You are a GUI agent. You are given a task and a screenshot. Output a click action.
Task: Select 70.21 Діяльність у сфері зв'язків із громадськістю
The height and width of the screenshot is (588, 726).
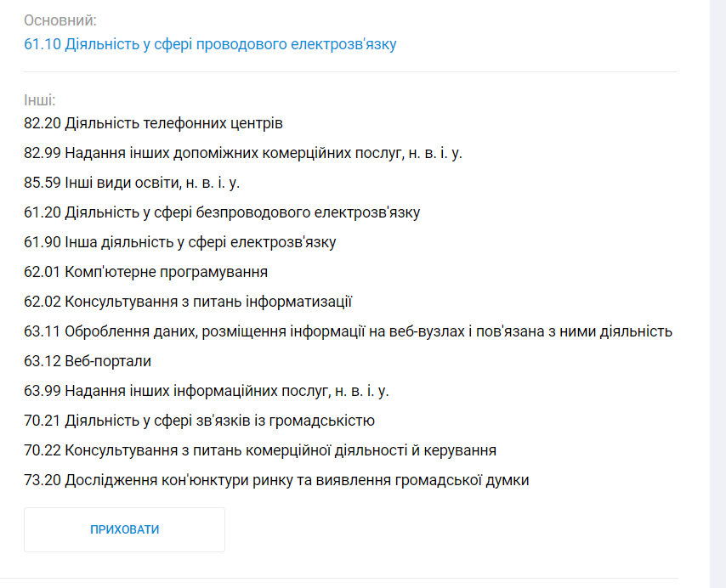click(x=200, y=421)
